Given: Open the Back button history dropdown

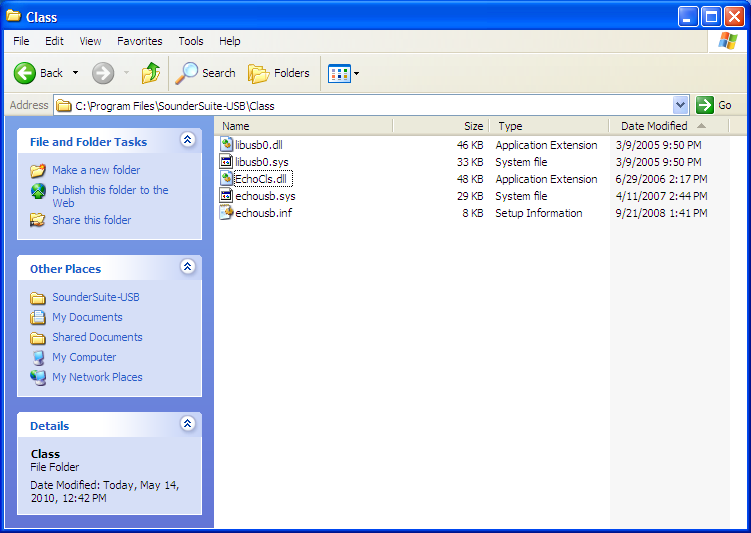Looking at the screenshot, I should click(75, 73).
